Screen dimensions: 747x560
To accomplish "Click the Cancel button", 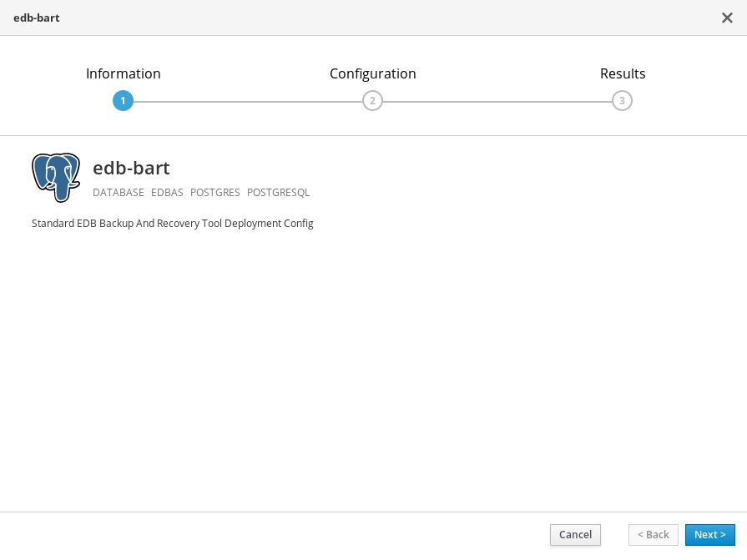I will coord(576,535).
